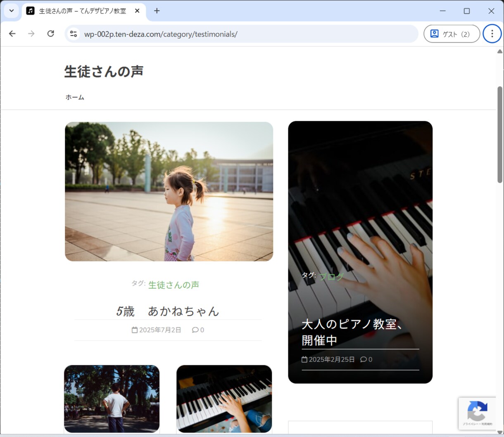Click comment bubble icon under あかねちゃん post
504x437 pixels.
click(195, 330)
